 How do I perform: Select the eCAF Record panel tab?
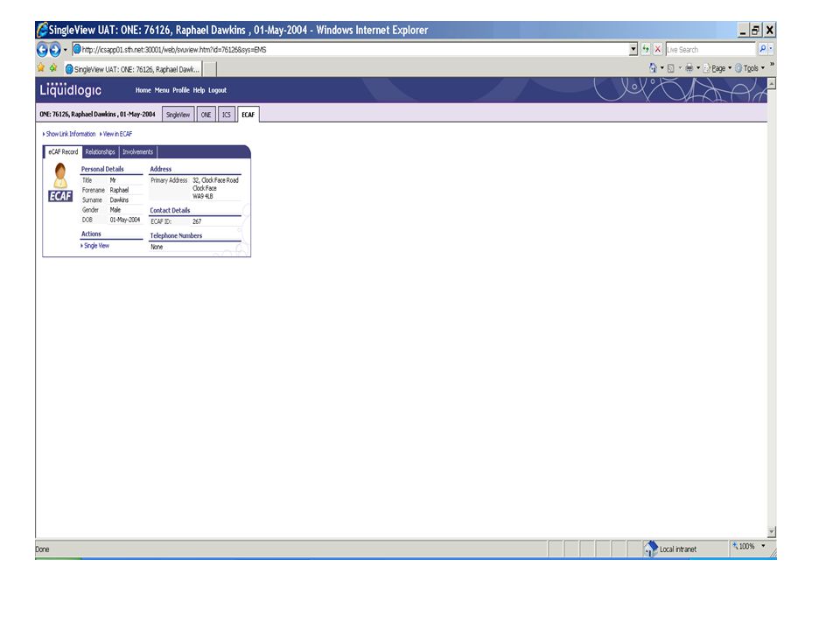pos(63,151)
